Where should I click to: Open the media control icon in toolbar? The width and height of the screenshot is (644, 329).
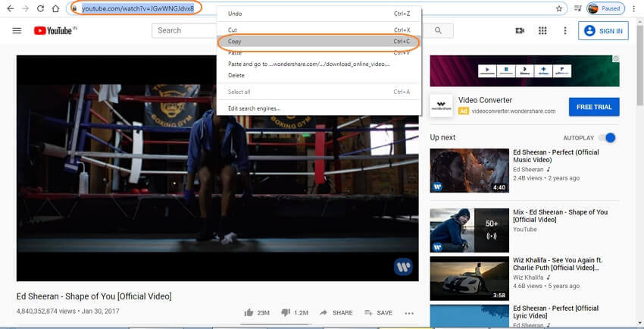pyautogui.click(x=578, y=8)
